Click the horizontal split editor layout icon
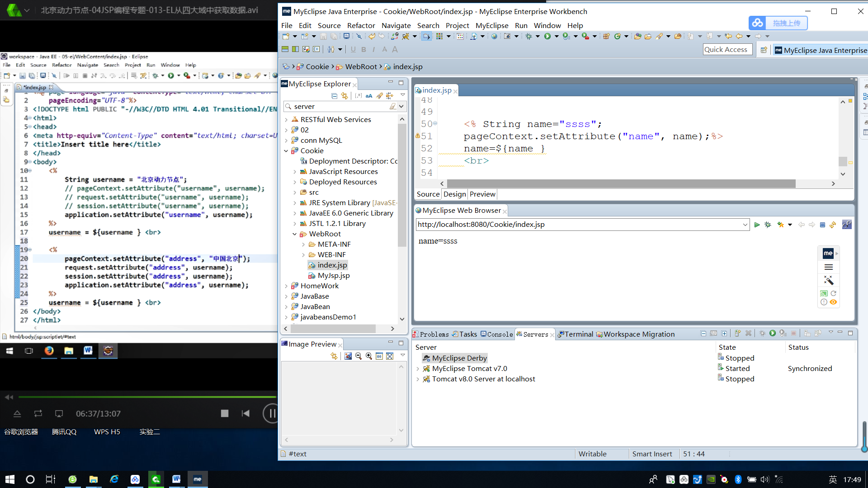The image size is (868, 488). click(x=285, y=49)
